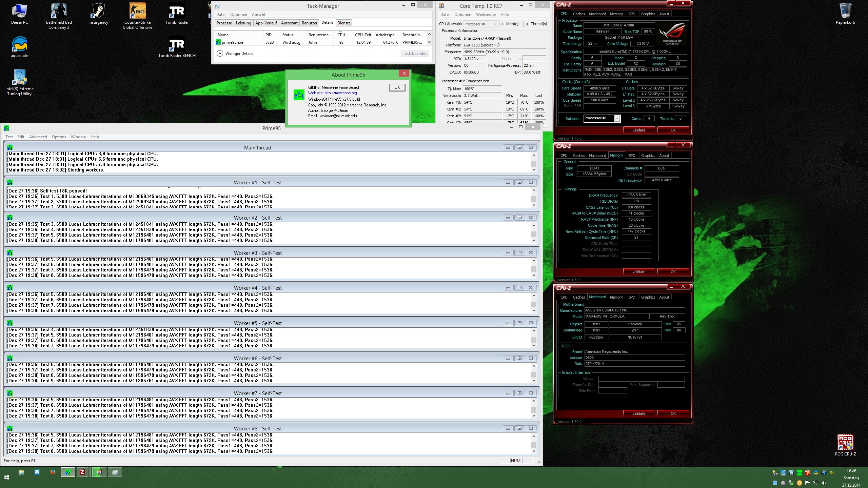Launch Counter-Strike Global Offensive shortcut
868x488 pixels.
click(x=137, y=16)
